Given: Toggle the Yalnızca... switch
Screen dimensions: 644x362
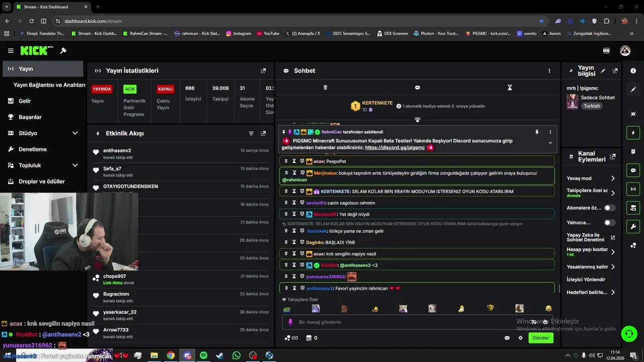Looking at the screenshot, I should click(609, 222).
